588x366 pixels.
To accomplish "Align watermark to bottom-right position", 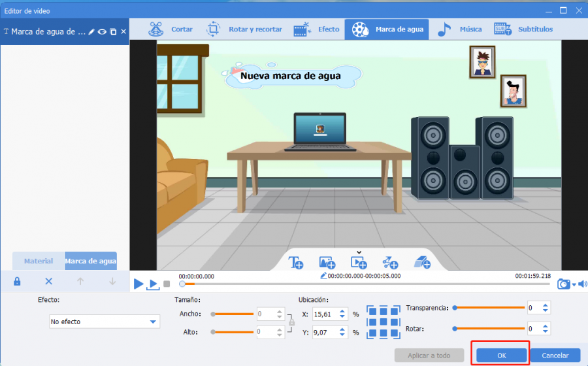I will (x=395, y=333).
